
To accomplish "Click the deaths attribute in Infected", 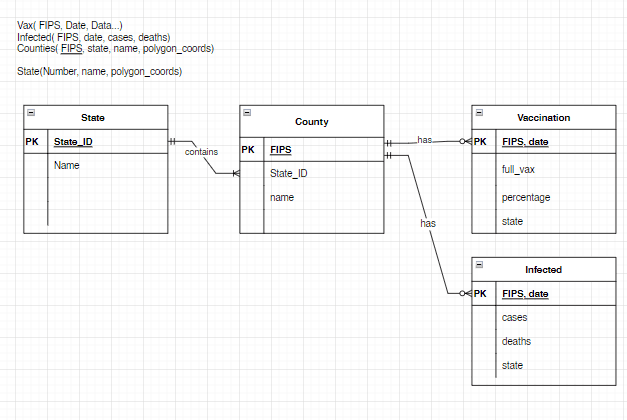I will [x=516, y=341].
